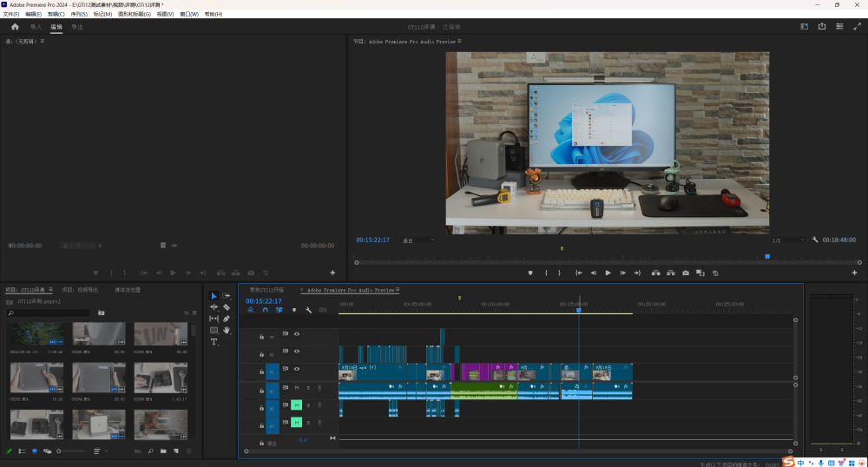Select the Rectangle tool

[x=214, y=331]
